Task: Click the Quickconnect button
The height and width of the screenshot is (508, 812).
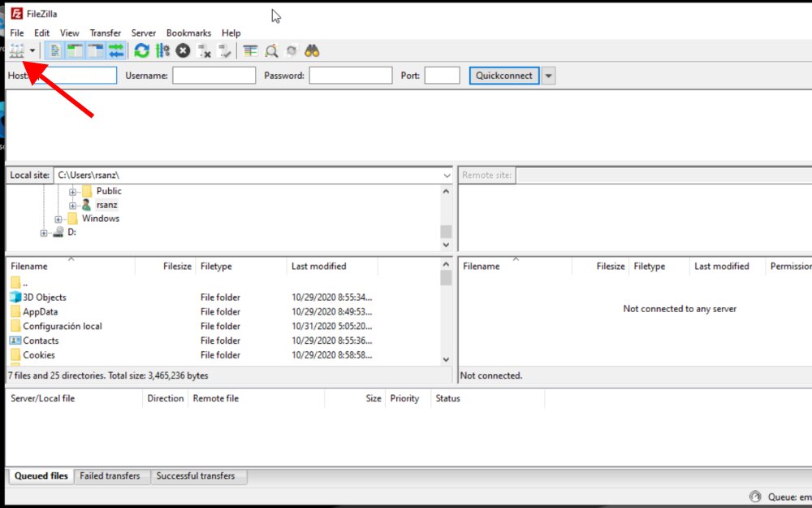Action: click(504, 76)
